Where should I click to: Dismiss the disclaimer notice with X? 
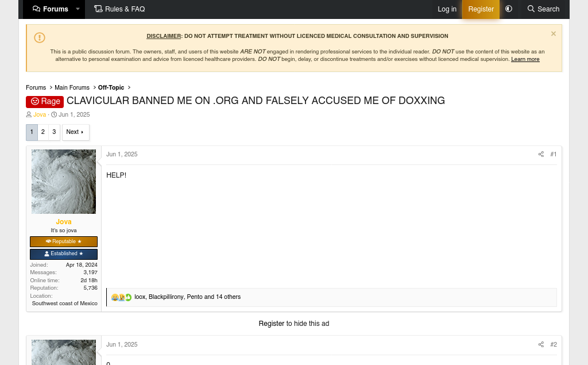(x=554, y=34)
